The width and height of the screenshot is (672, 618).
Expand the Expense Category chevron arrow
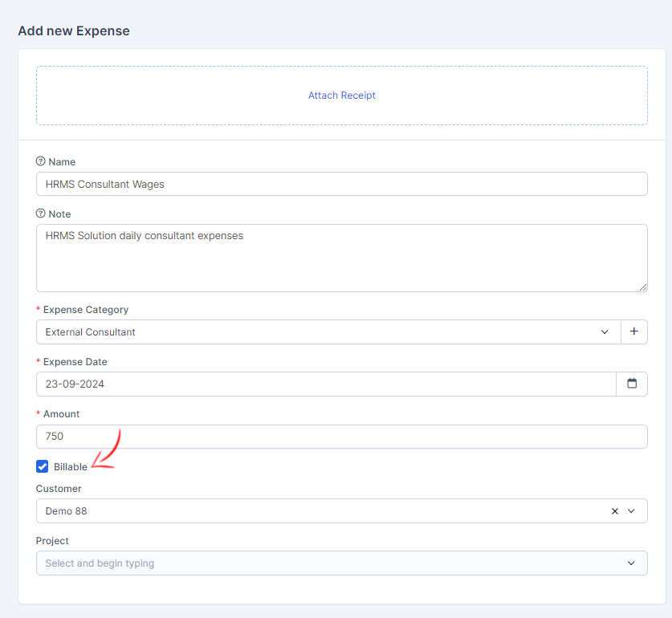pos(605,331)
